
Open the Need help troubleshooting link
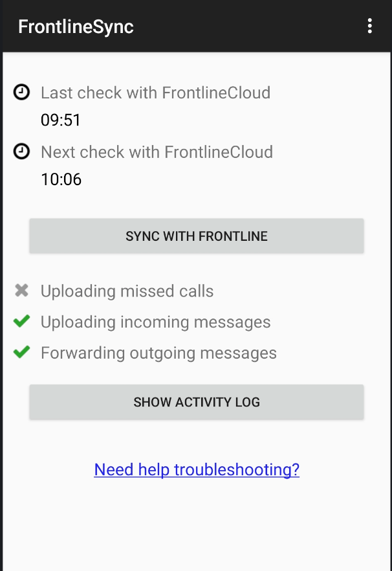[197, 469]
